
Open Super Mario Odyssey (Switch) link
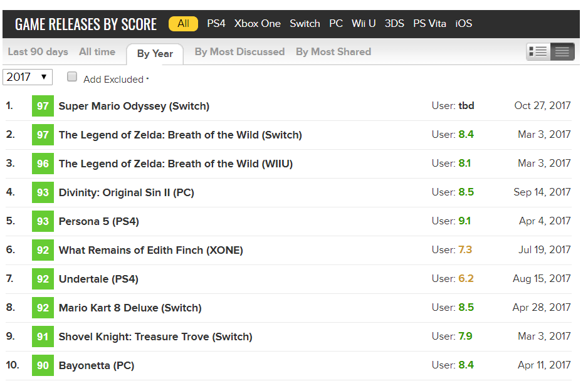[134, 106]
